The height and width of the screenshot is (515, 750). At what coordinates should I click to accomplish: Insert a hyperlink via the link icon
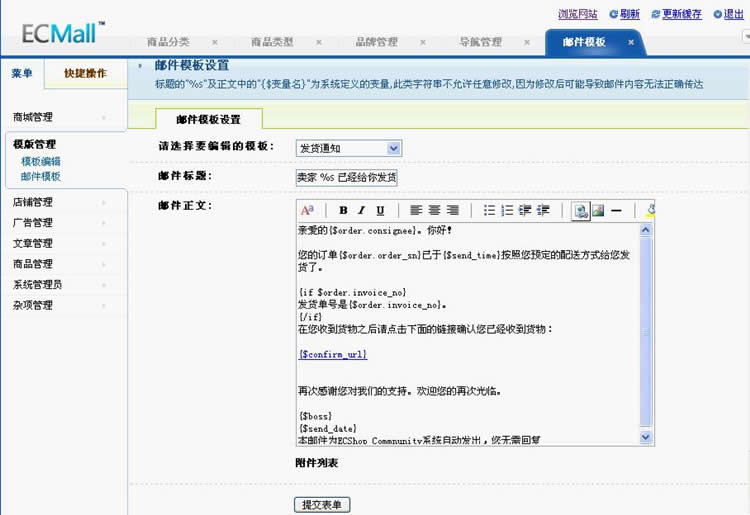coord(580,211)
